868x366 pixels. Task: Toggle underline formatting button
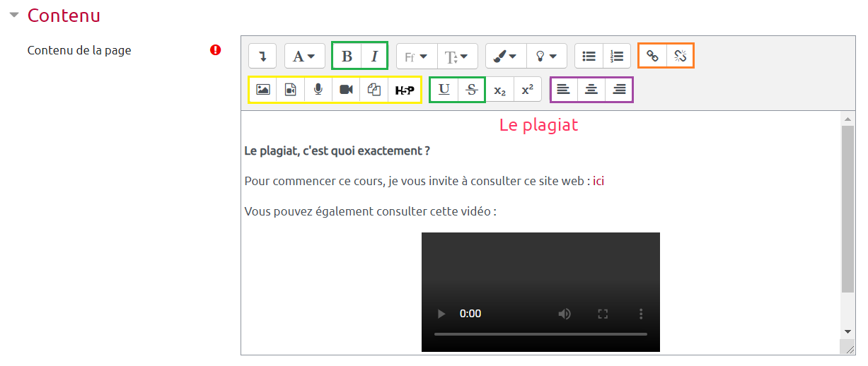tap(444, 90)
